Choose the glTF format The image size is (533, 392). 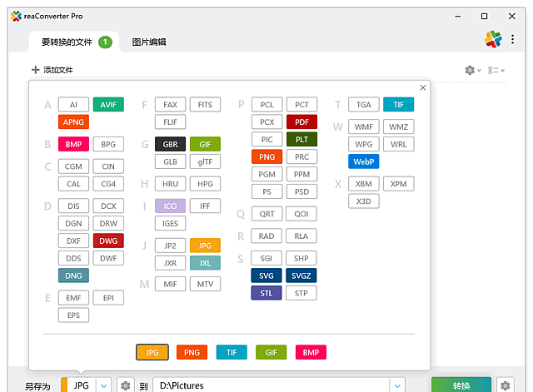205,161
